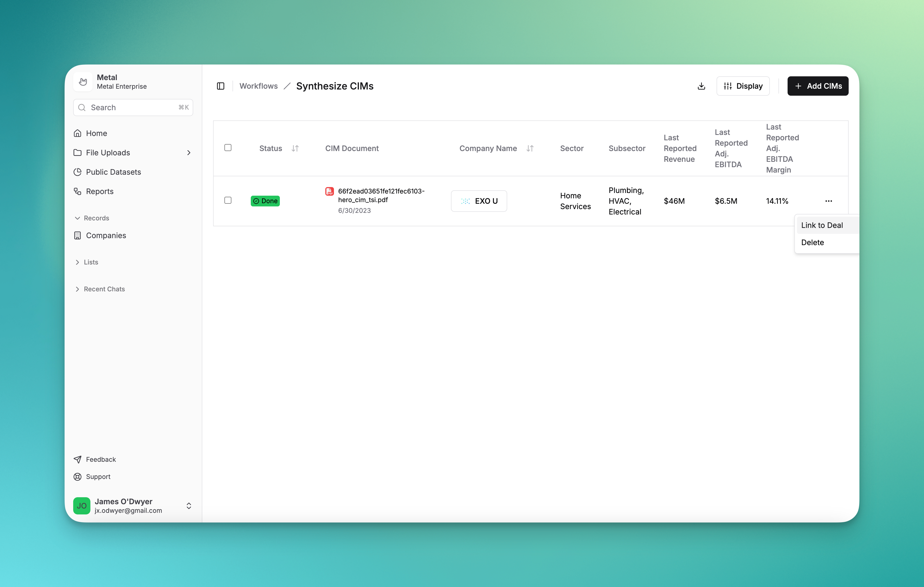Click the PDF file icon

(x=329, y=191)
